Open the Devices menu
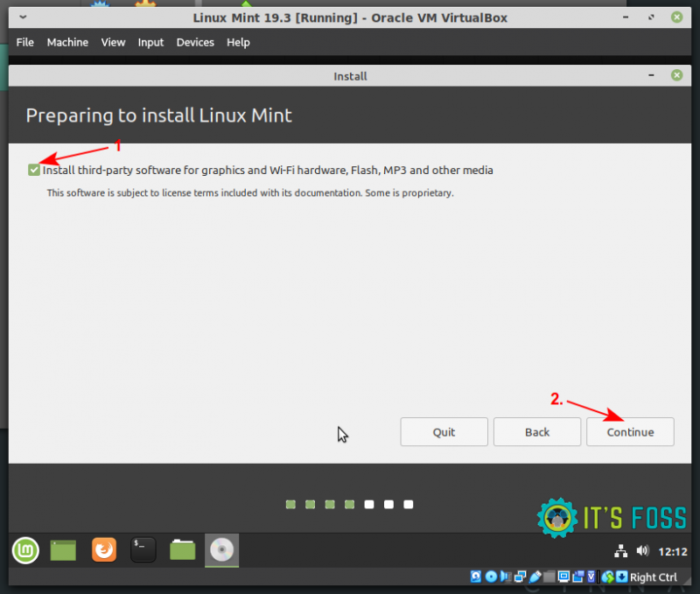Viewport: 700px width, 594px height. 195,42
